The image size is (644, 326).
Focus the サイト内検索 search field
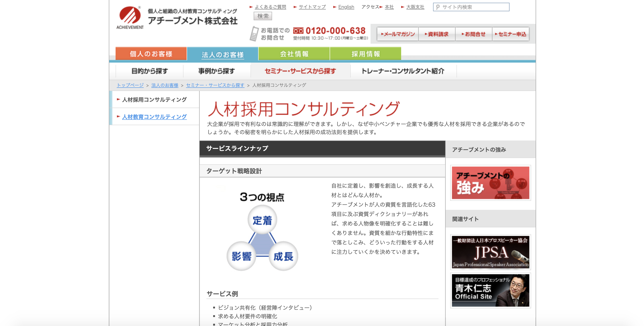[x=474, y=7]
